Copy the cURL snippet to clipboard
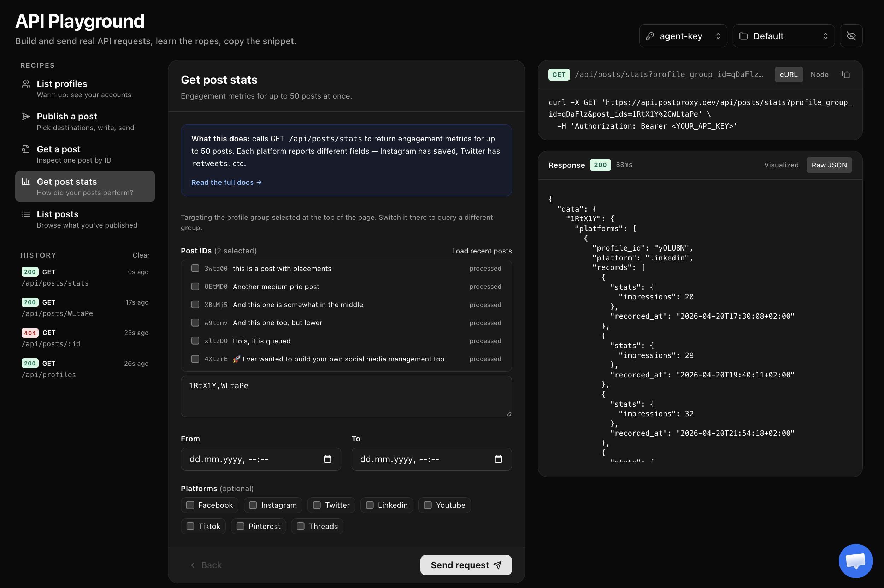The image size is (884, 588). pyautogui.click(x=845, y=75)
